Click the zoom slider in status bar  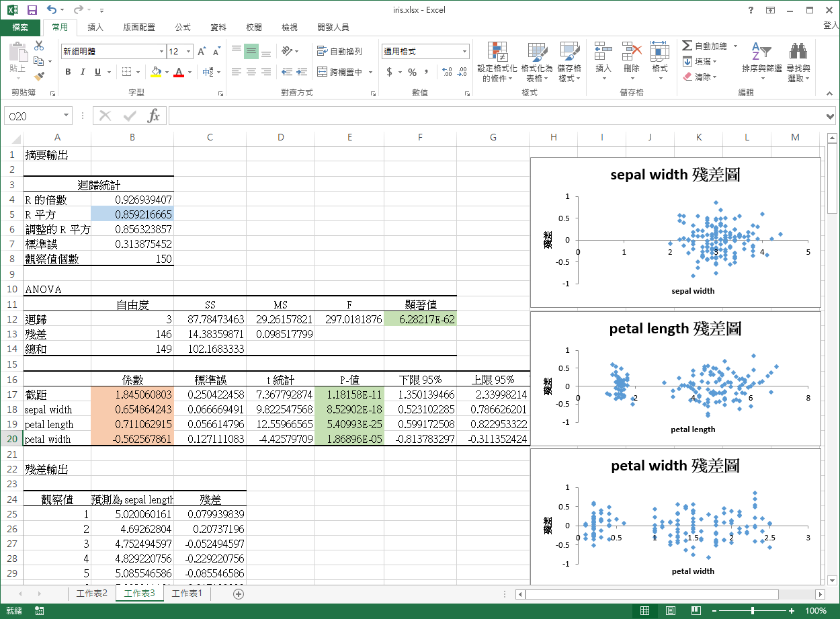[x=752, y=611]
